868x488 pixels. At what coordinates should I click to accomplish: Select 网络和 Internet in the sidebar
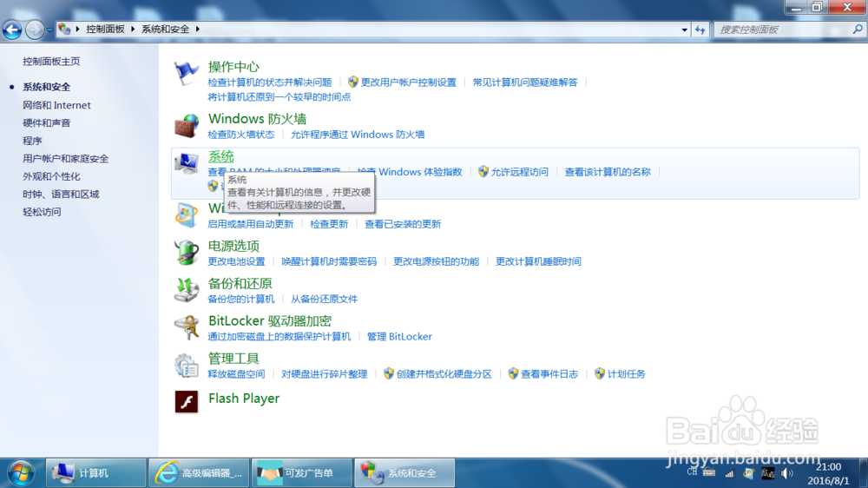tap(56, 105)
